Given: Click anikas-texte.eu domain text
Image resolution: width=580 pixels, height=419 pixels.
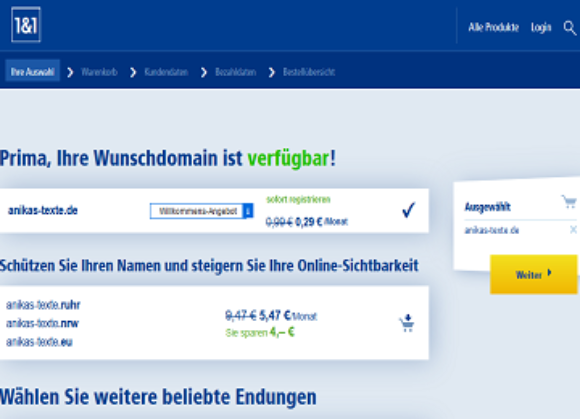Looking at the screenshot, I should click(x=39, y=342).
